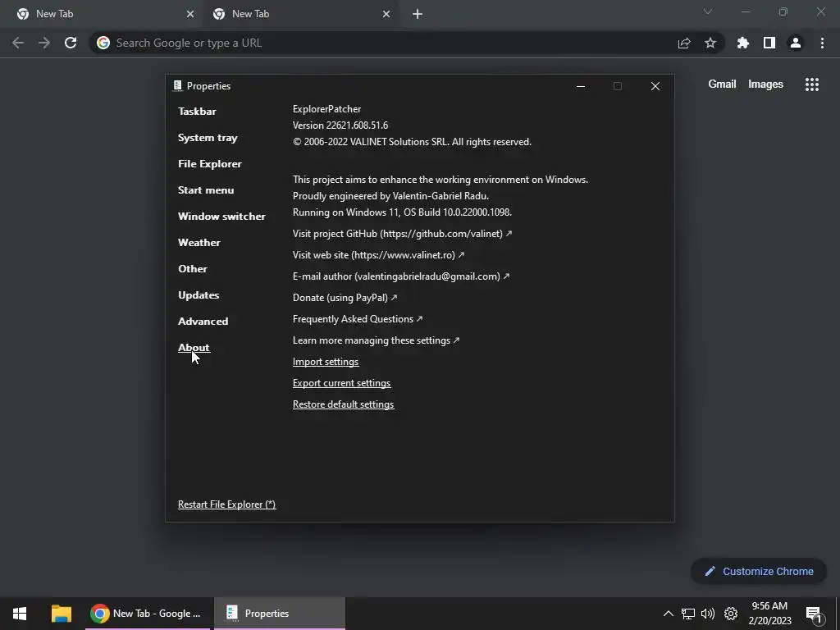Open the Taskbar section in Properties

pyautogui.click(x=197, y=112)
